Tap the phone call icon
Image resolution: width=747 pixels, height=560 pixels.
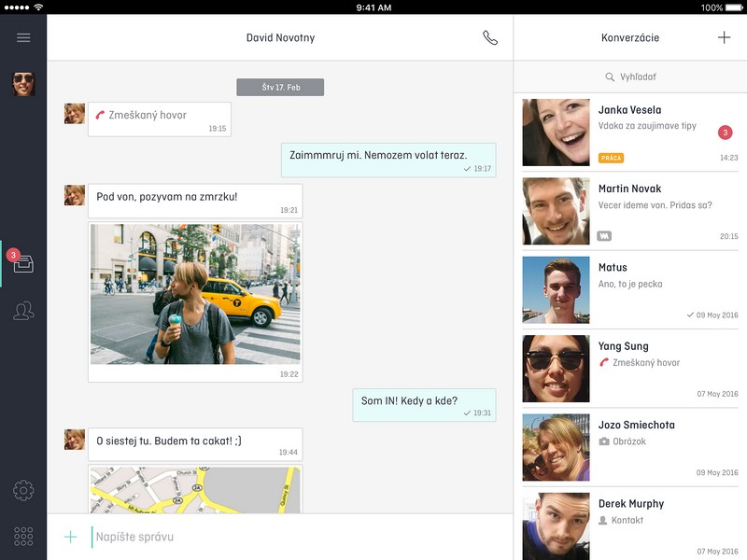pyautogui.click(x=490, y=38)
